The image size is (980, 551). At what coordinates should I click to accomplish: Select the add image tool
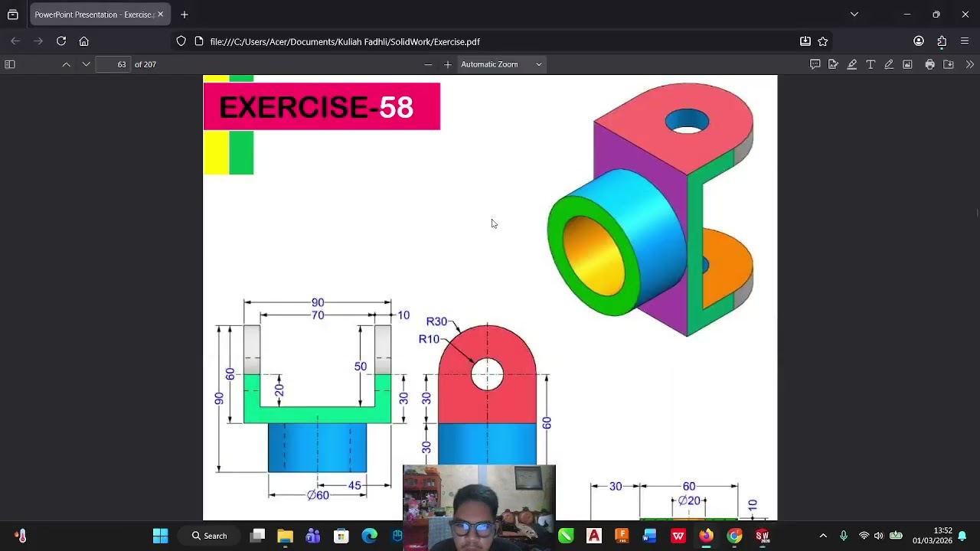(907, 64)
